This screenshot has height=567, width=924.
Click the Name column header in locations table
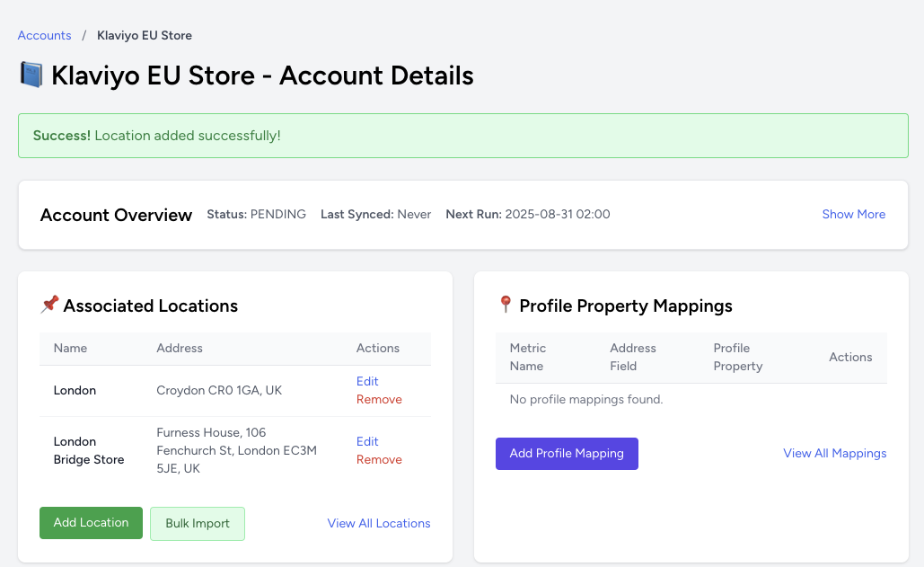point(70,349)
